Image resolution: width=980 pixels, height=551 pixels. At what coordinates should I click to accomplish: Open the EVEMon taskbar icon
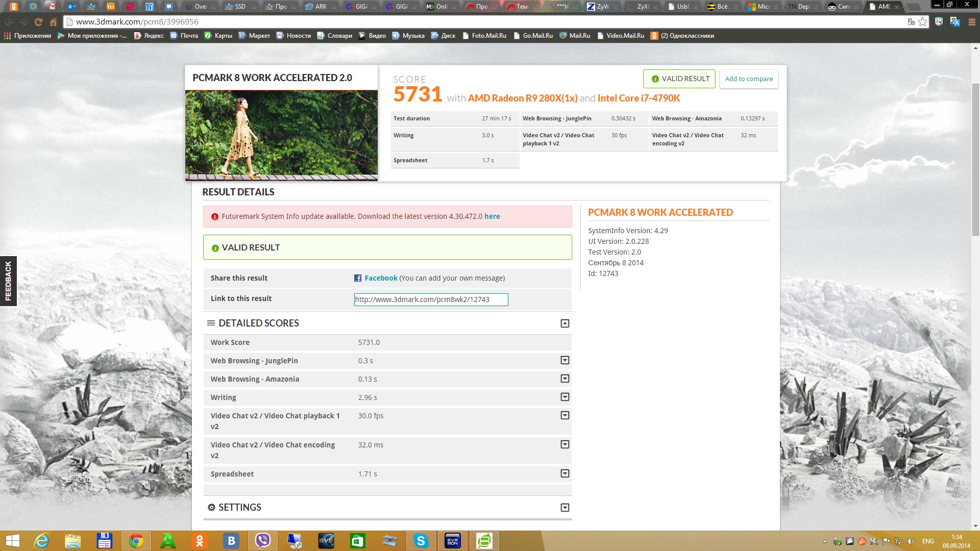453,541
